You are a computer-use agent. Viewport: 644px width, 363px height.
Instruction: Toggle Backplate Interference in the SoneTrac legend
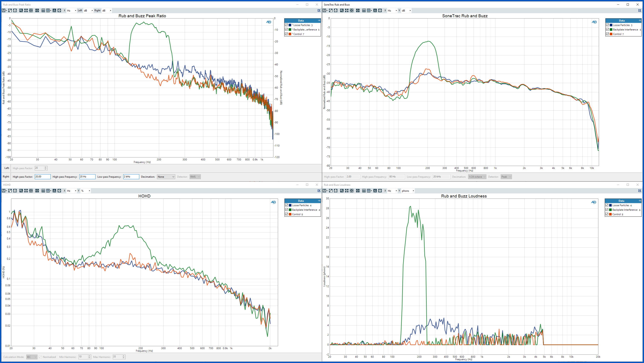point(607,29)
